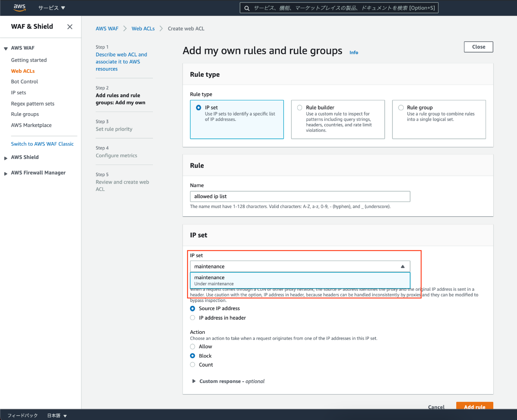Screen dimensions: 517x420
Task: Open AWS Marketplace sidebar item
Action: click(31, 125)
